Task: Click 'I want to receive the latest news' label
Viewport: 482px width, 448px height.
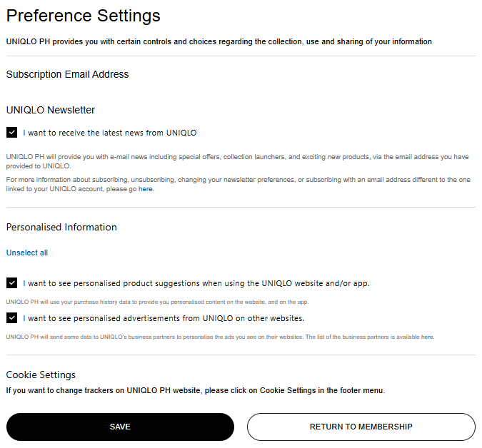Action: tap(110, 133)
